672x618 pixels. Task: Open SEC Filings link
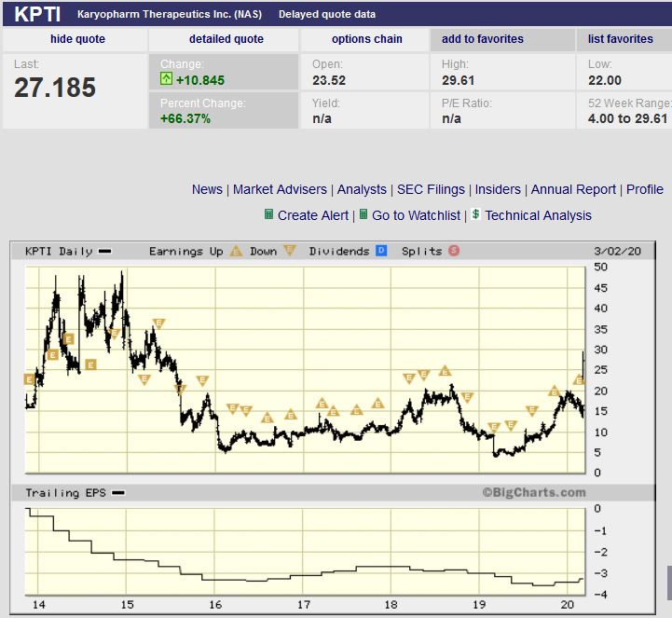[431, 189]
